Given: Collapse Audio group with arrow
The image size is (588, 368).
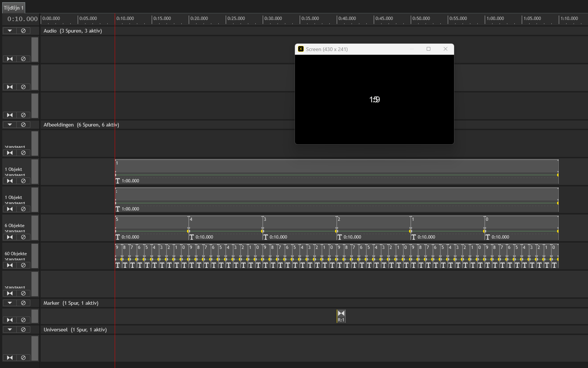Looking at the screenshot, I should 10,31.
